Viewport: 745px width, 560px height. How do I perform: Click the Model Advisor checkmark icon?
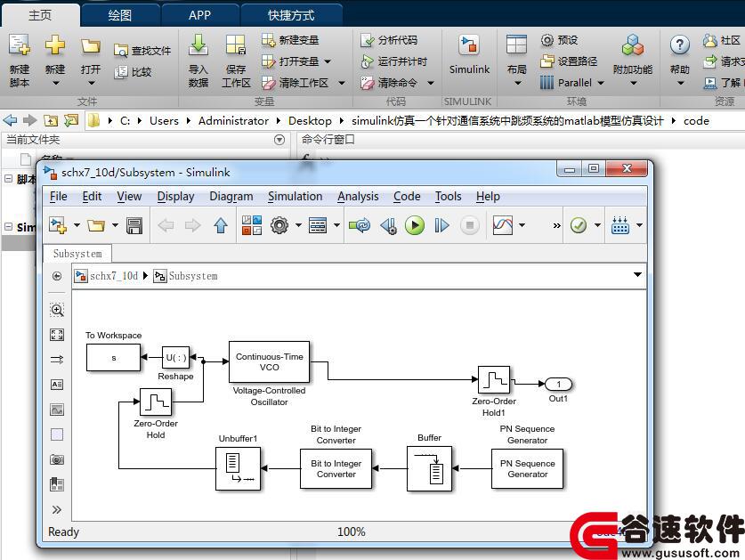click(x=579, y=225)
